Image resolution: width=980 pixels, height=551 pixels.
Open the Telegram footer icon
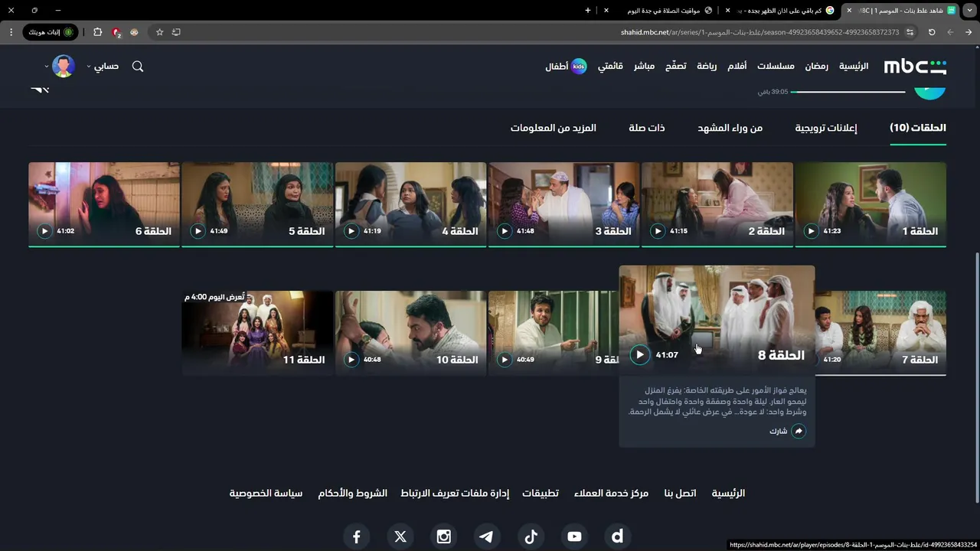[x=486, y=536]
